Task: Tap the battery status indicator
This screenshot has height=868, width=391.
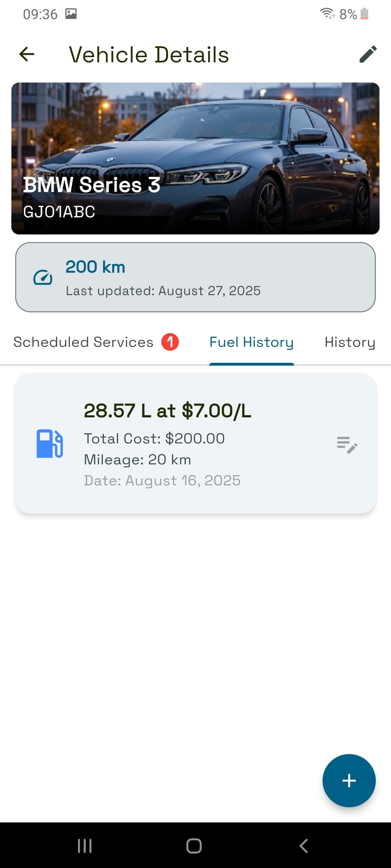Action: pyautogui.click(x=364, y=14)
